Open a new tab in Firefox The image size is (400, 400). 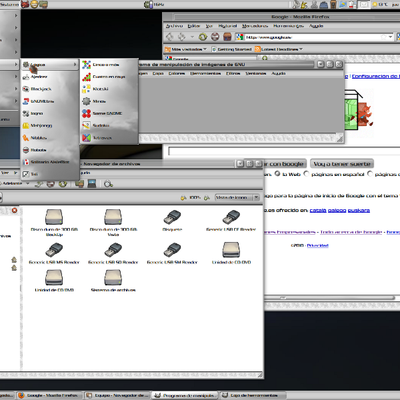point(265,58)
